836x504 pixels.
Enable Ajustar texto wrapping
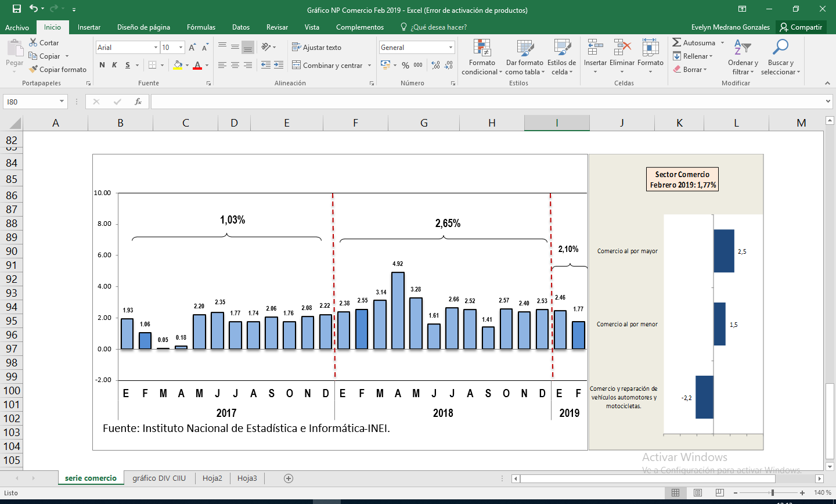[x=316, y=47]
